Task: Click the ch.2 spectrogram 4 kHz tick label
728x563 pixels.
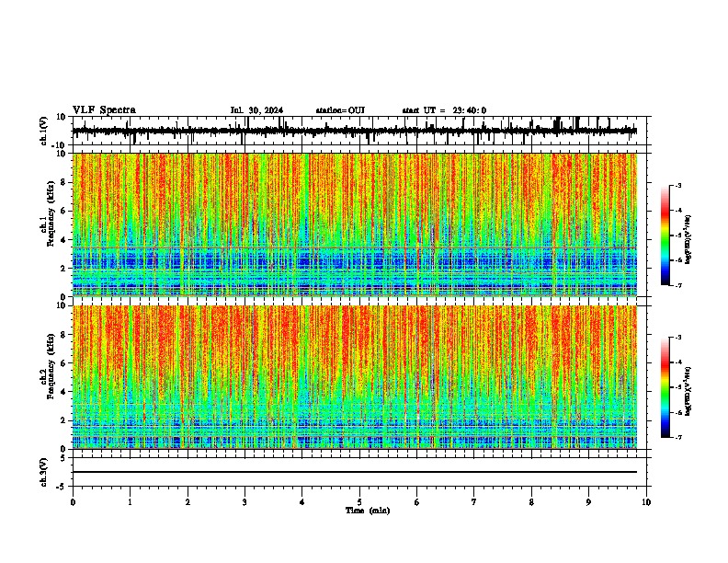Action: coord(64,392)
